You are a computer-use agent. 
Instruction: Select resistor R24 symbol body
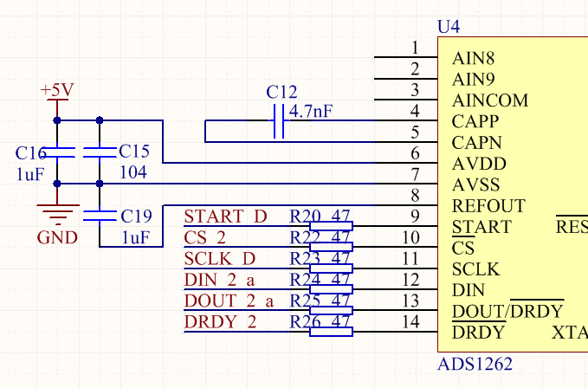coord(331,289)
